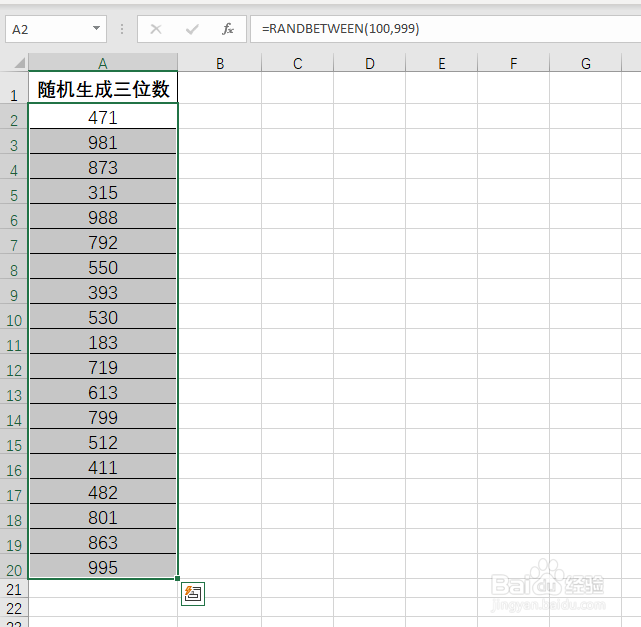
Task: Expand the Name Box dropdown arrow
Action: pyautogui.click(x=96, y=28)
